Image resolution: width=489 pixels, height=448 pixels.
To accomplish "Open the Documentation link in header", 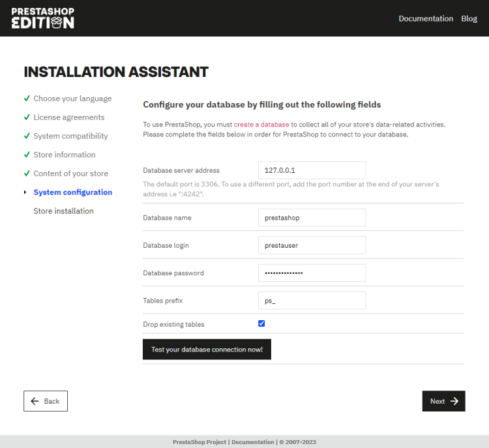I will [426, 19].
